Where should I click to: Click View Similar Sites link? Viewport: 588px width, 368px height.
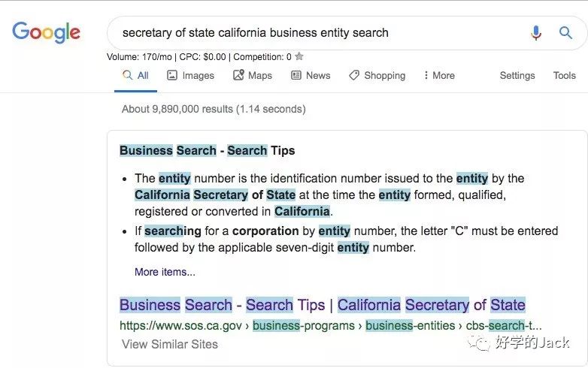point(170,345)
